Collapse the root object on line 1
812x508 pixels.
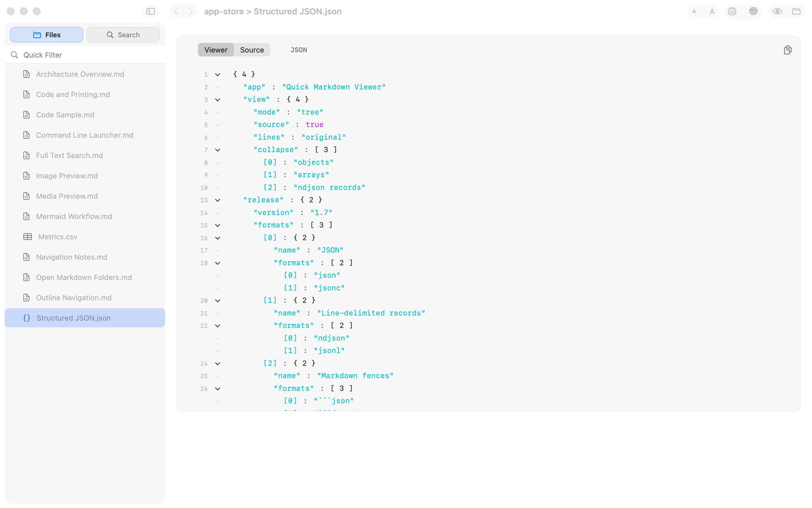[217, 75]
